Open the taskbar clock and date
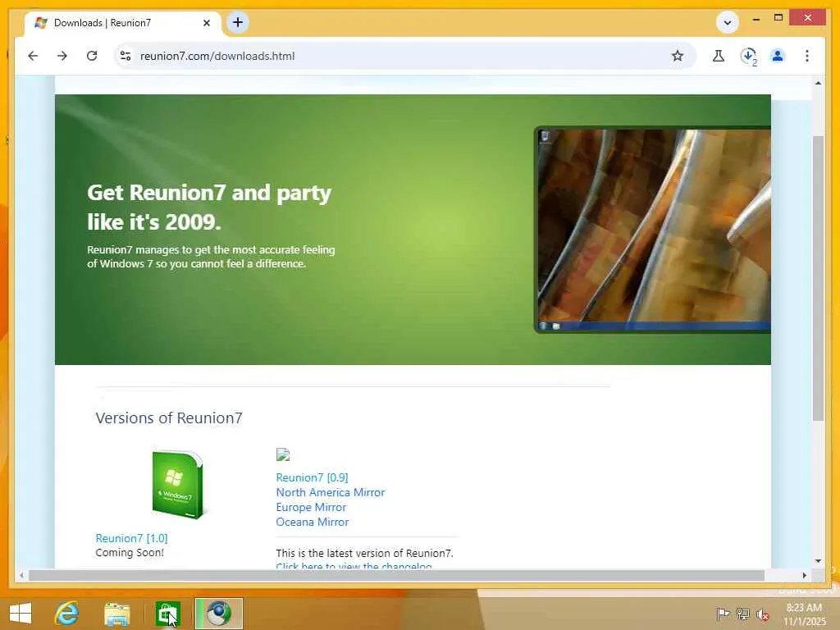The height and width of the screenshot is (630, 840). click(x=804, y=614)
